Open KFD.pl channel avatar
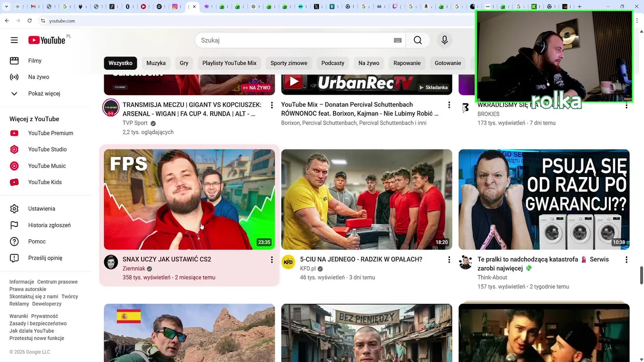 click(x=288, y=262)
